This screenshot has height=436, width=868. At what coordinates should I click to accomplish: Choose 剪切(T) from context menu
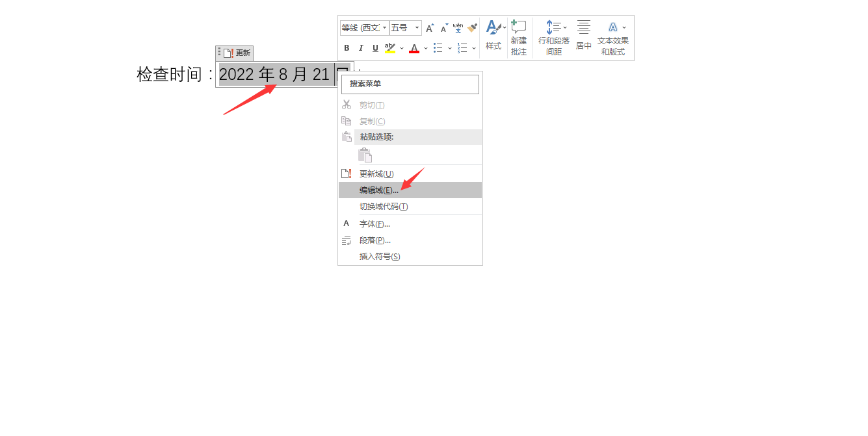pos(410,105)
